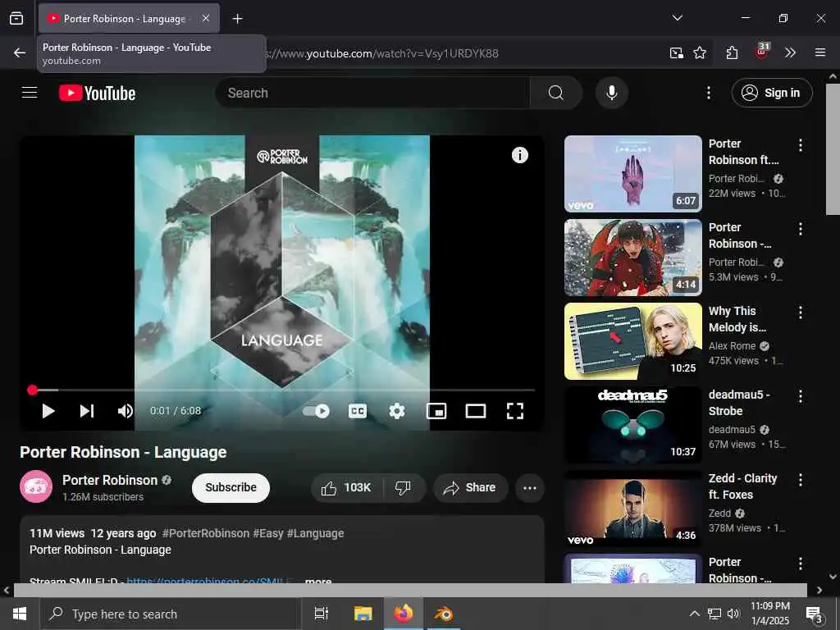Open Porter Robinson channel avatar
Viewport: 840px width, 630px height.
(36, 486)
